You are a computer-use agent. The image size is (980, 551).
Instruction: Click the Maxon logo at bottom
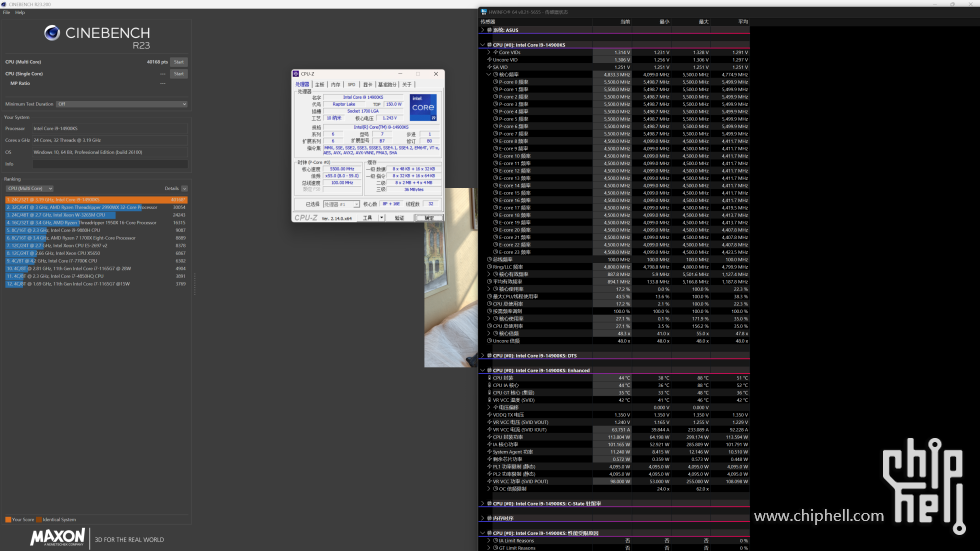click(58, 537)
